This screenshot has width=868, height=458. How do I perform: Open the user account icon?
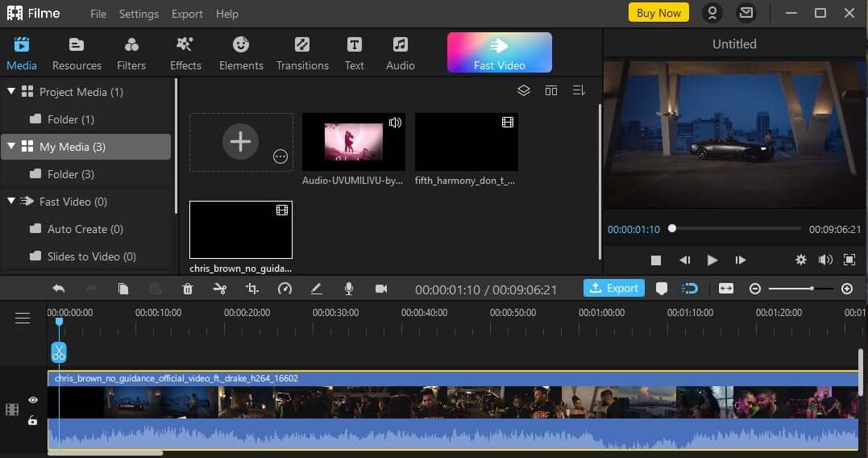tap(712, 13)
